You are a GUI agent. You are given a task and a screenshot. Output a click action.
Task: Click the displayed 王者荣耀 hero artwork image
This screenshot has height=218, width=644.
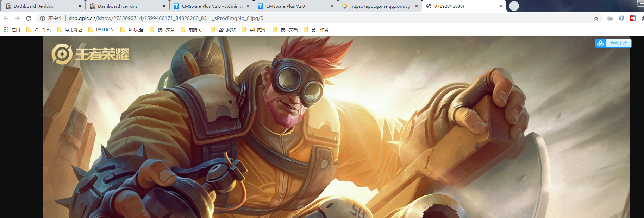click(336, 127)
